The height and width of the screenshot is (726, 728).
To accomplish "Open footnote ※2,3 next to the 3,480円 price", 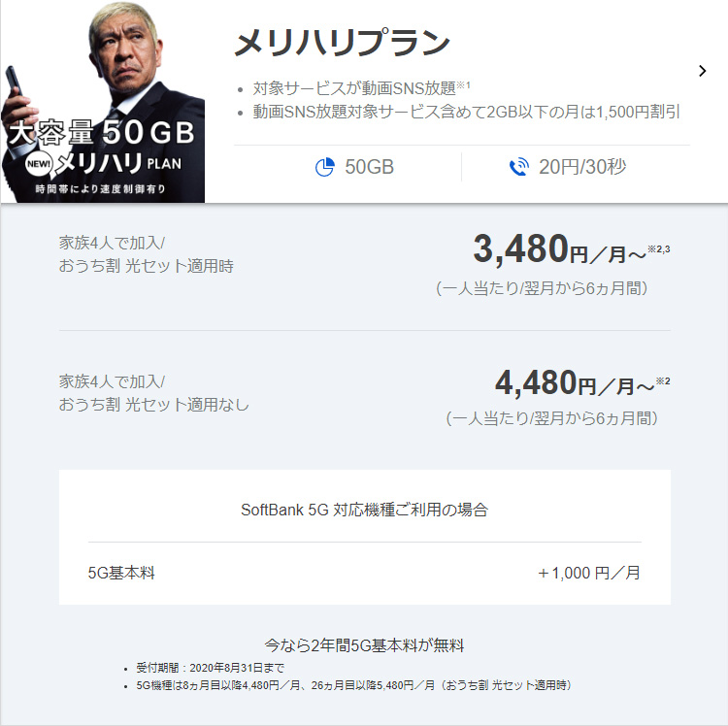I will pyautogui.click(x=659, y=250).
